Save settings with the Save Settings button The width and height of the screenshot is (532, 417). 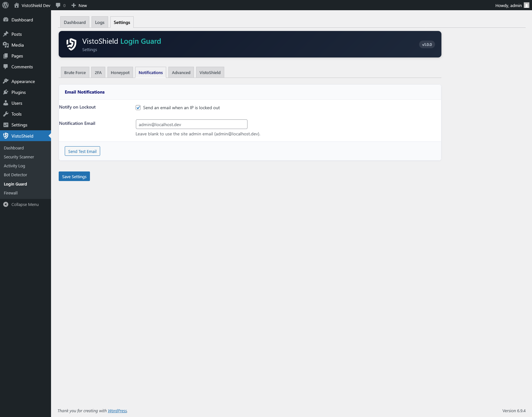click(74, 176)
